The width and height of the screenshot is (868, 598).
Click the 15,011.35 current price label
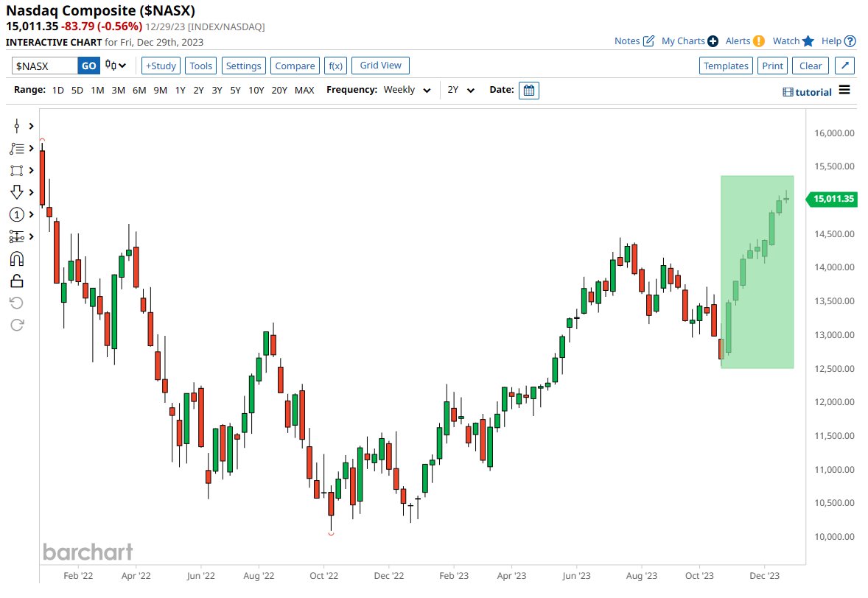pos(832,199)
